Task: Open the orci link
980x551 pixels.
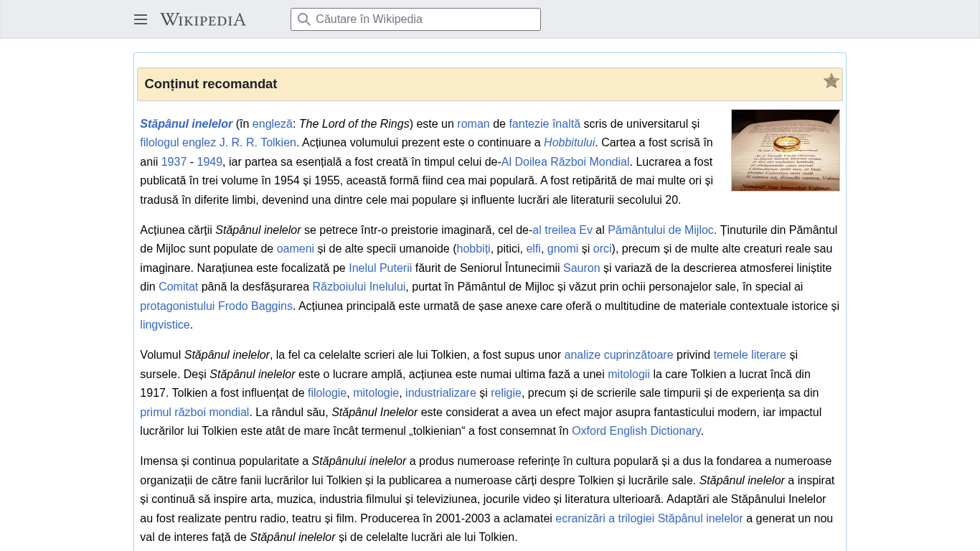Action: pyautogui.click(x=602, y=248)
